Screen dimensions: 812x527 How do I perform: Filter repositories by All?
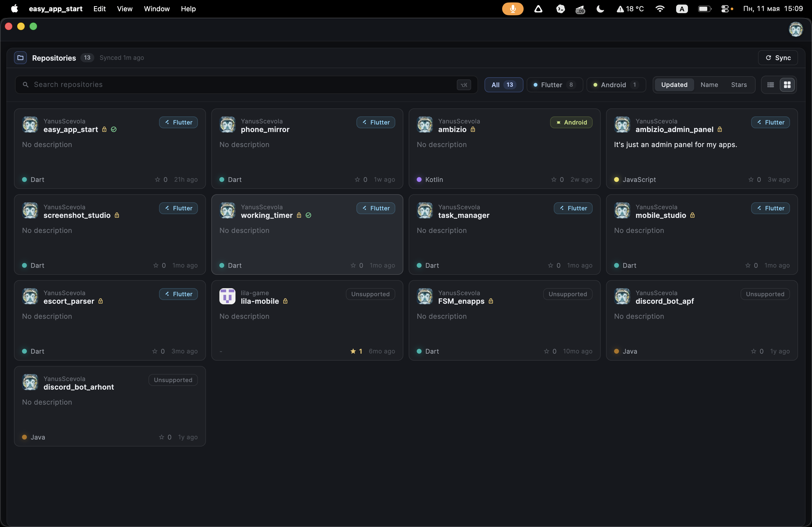[x=503, y=85]
